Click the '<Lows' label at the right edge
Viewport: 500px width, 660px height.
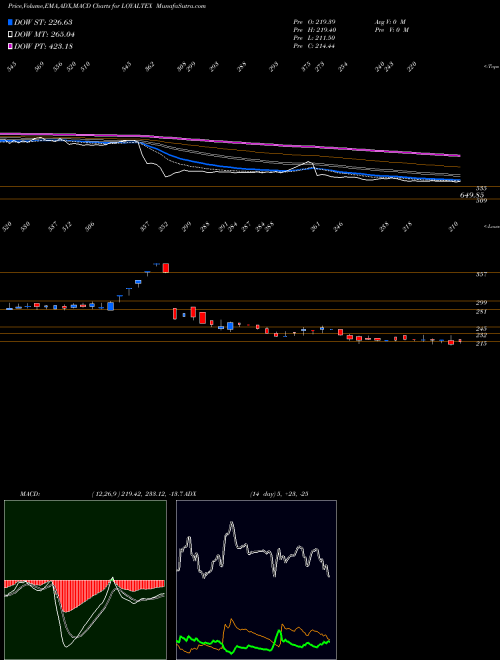492,226
